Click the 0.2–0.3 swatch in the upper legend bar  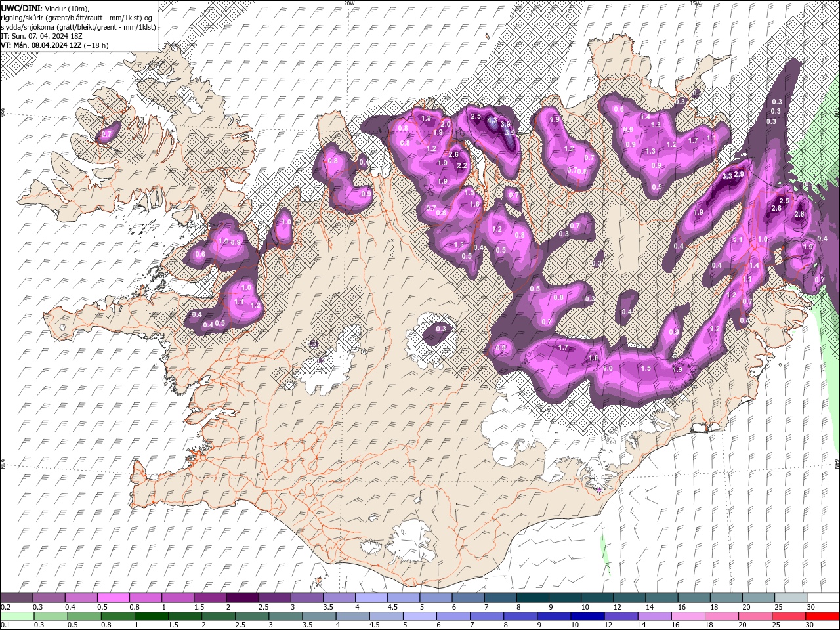[x=17, y=598]
